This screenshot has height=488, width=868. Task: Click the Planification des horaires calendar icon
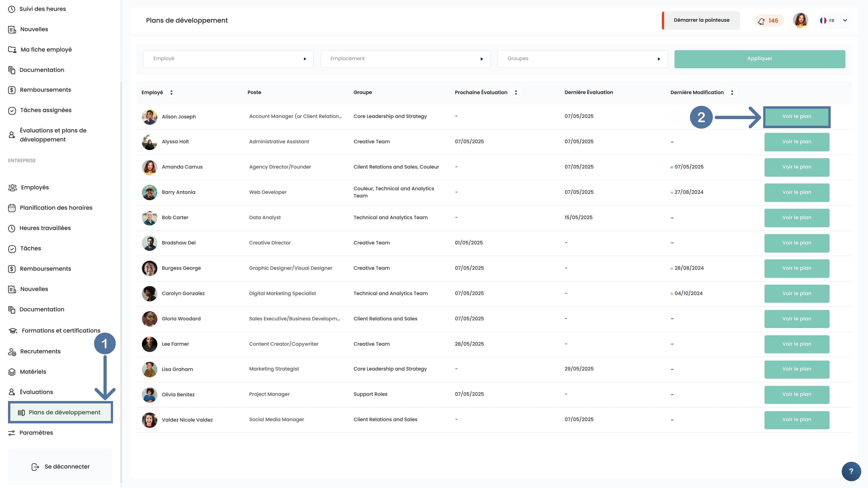tap(12, 208)
